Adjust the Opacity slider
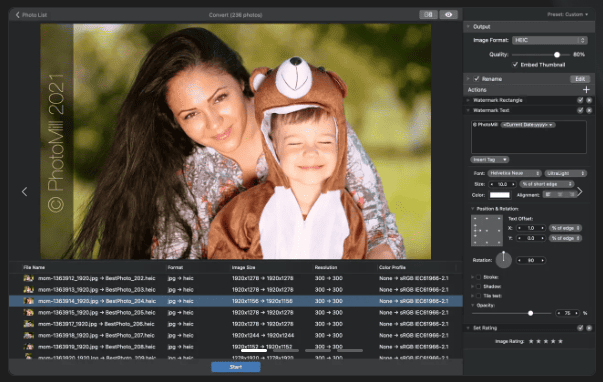 tap(530, 313)
